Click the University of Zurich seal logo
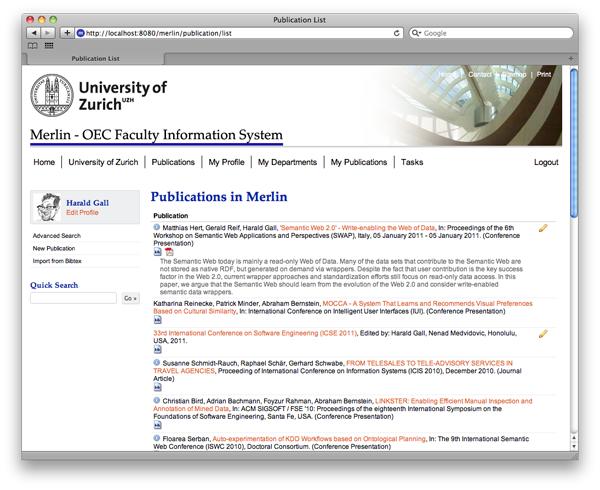 (x=51, y=97)
